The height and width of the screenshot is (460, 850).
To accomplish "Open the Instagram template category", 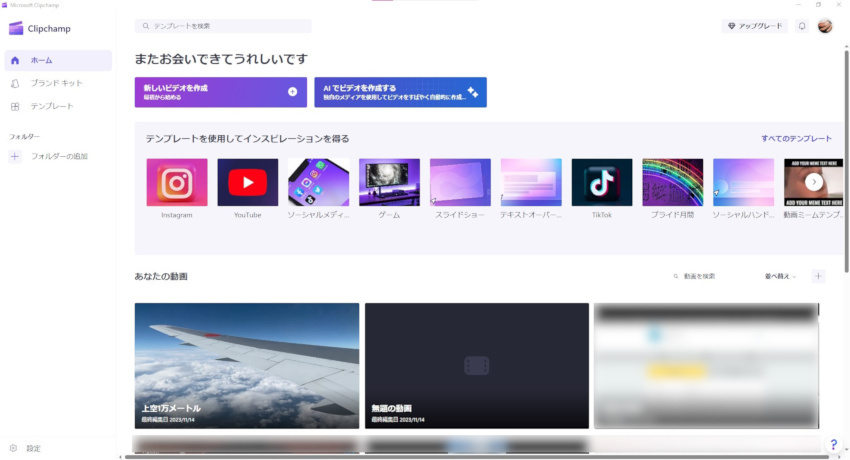I will [177, 183].
